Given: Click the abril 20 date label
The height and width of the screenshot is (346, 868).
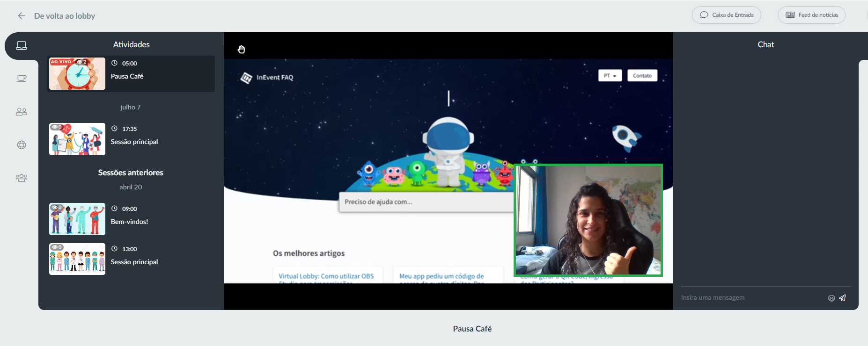Looking at the screenshot, I should coord(131,187).
